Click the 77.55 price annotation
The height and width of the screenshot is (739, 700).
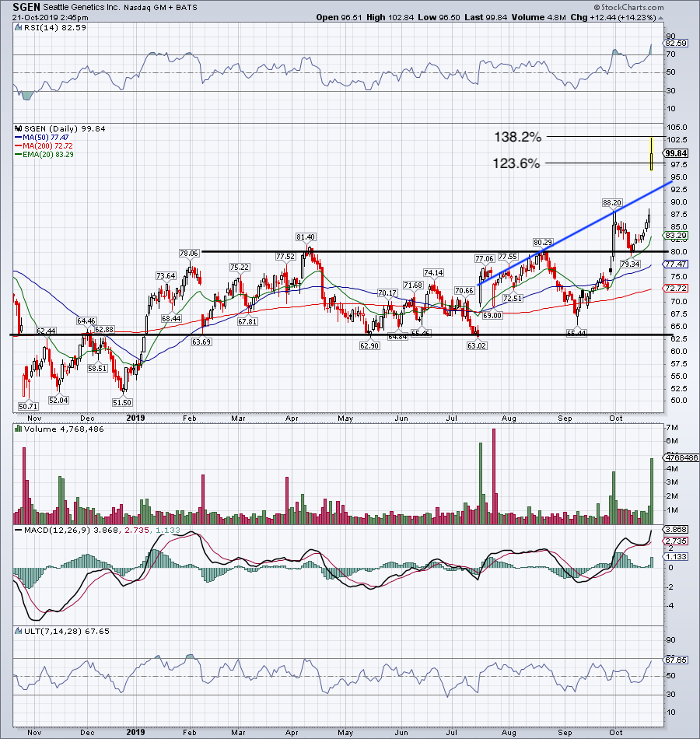pos(508,257)
